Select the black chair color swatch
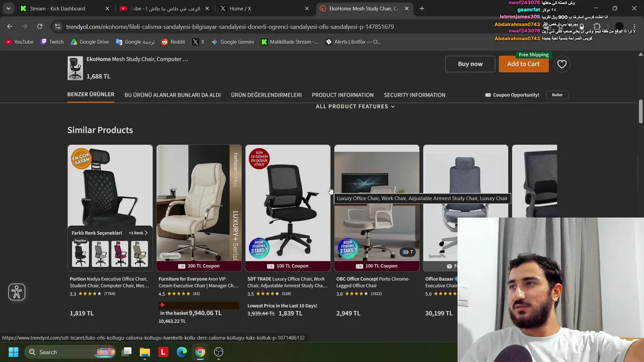Screen dimensions: 644x362 click(80, 253)
